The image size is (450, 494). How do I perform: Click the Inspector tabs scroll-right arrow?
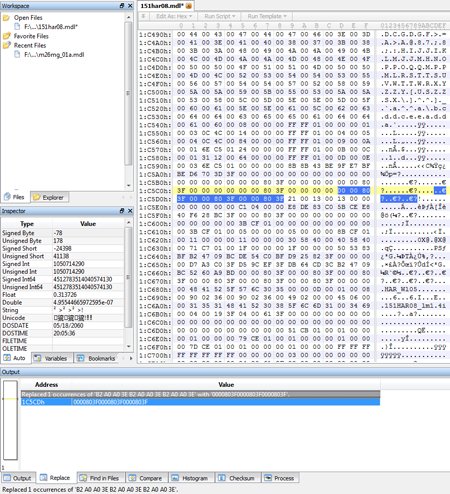131,358
